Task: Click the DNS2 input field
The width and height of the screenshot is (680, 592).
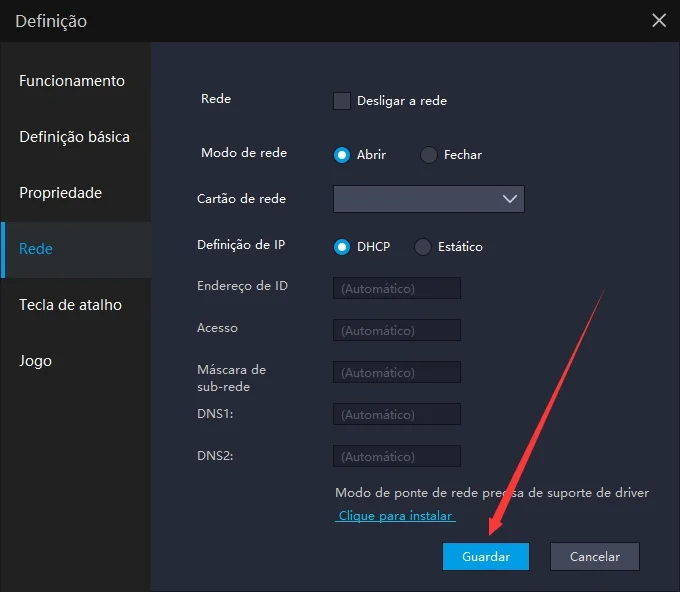Action: [x=397, y=456]
